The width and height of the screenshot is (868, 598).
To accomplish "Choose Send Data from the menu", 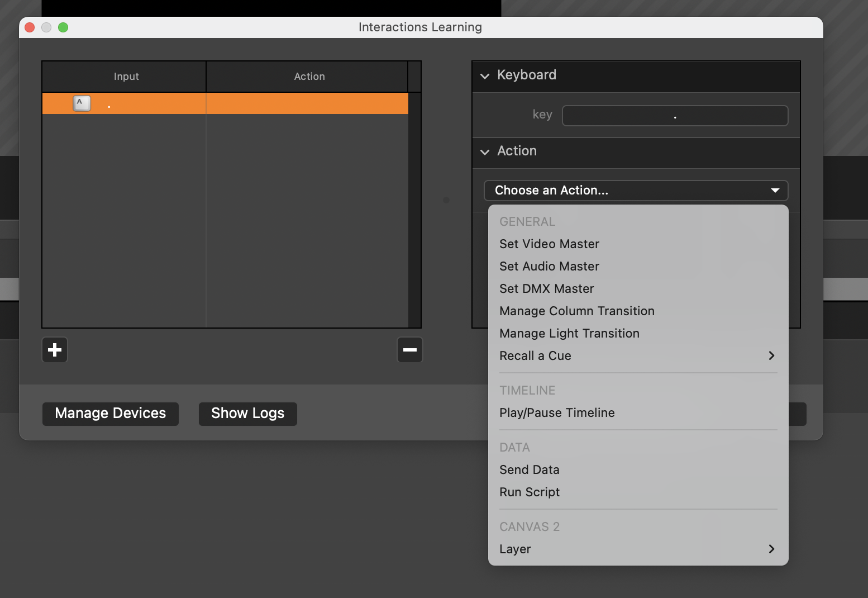I will pyautogui.click(x=529, y=470).
